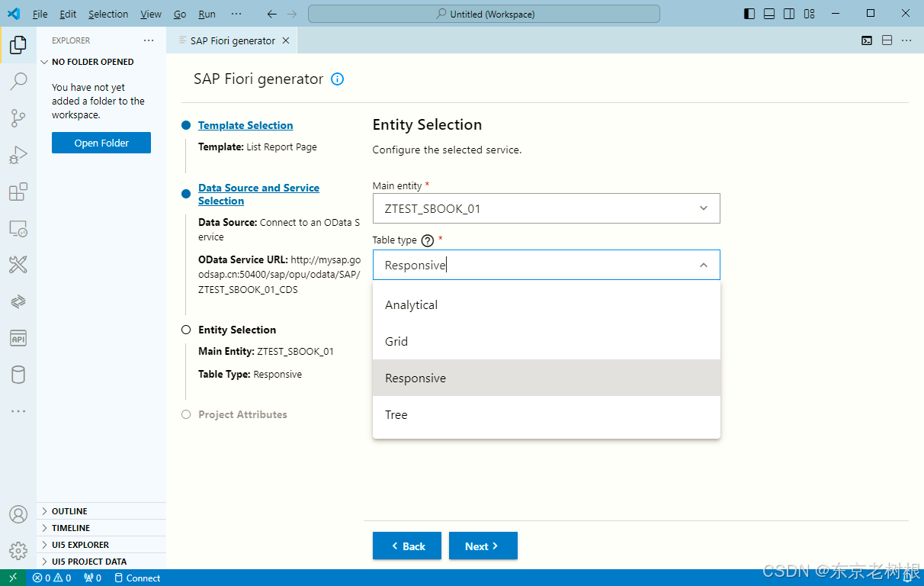Viewport: 924px width, 586px height.
Task: Click the Entity Selection step in wizard
Action: click(x=237, y=330)
